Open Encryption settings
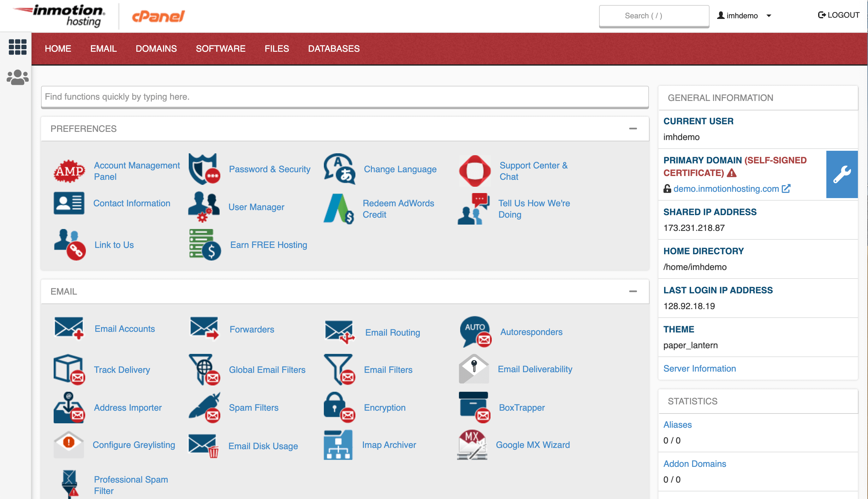Image resolution: width=868 pixels, height=499 pixels. click(x=384, y=407)
